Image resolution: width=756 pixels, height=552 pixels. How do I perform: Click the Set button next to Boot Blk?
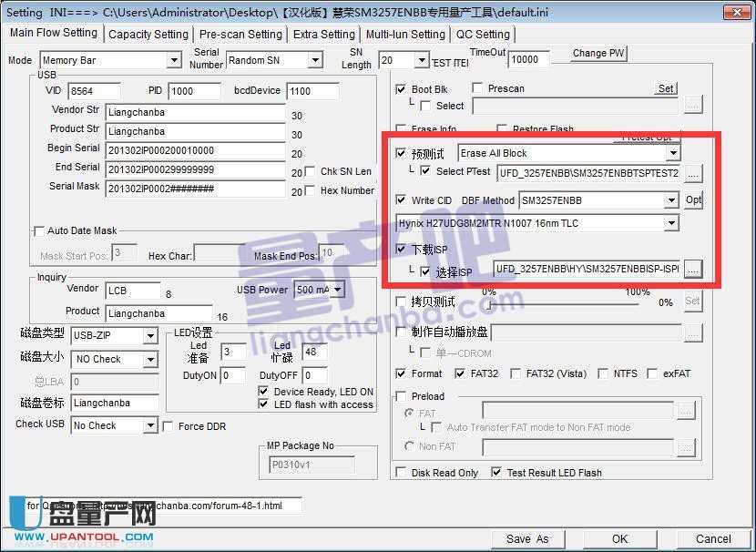(666, 88)
